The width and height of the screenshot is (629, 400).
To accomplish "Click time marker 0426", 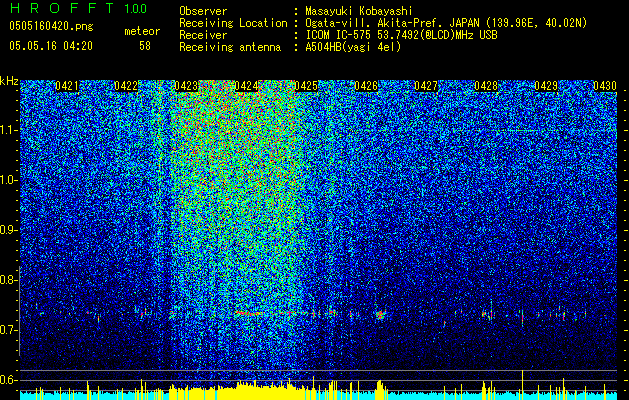I will [x=366, y=86].
